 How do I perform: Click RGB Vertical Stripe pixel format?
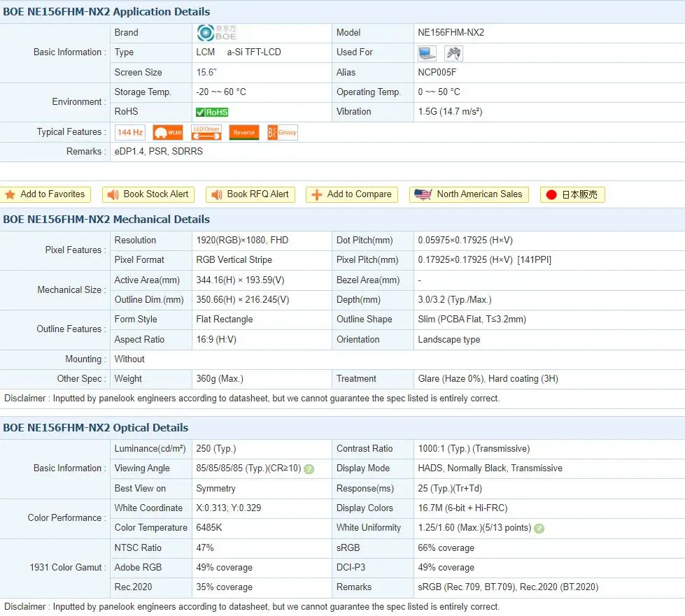(234, 260)
